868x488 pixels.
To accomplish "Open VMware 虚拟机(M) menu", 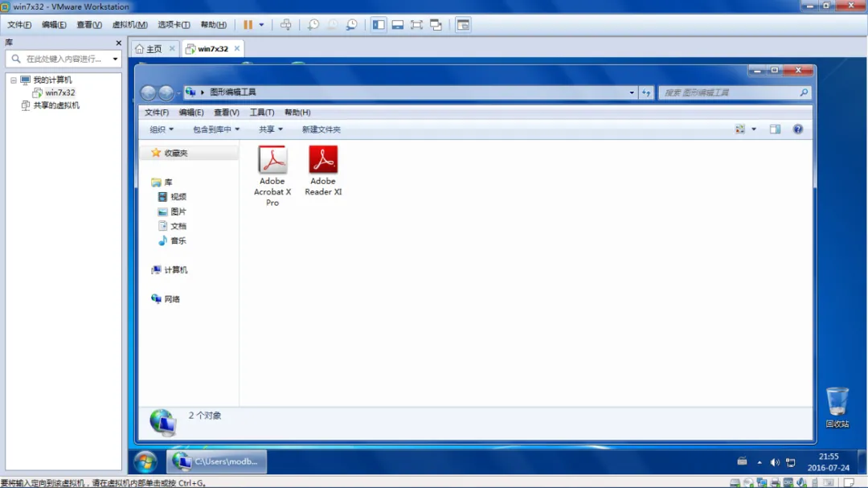I will [129, 24].
